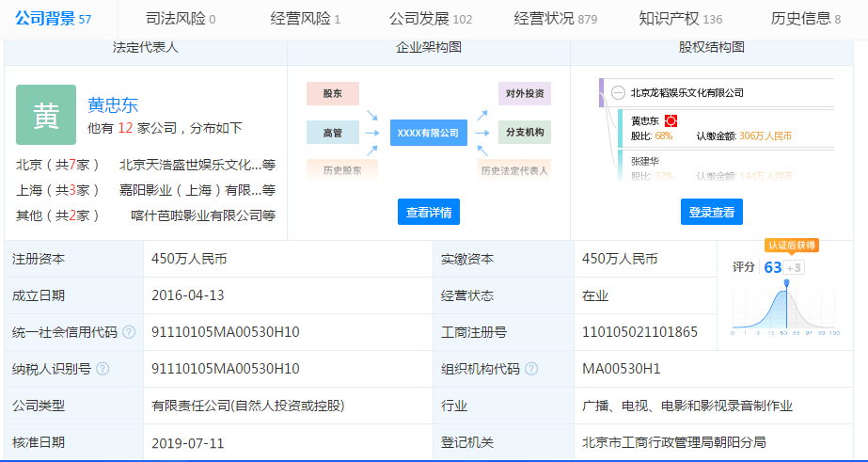The height and width of the screenshot is (462, 868).
Task: Go to the 知识产权 tab
Action: (x=680, y=19)
